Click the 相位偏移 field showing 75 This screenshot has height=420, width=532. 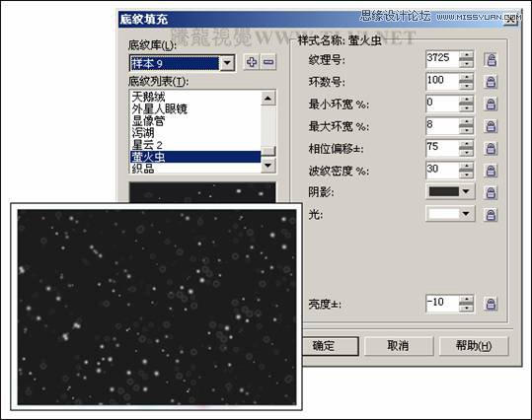tap(442, 148)
